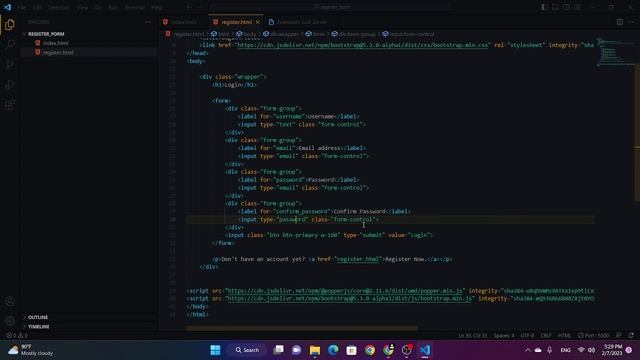Open Source Control view in activity bar
The image size is (640, 360).
10,64
